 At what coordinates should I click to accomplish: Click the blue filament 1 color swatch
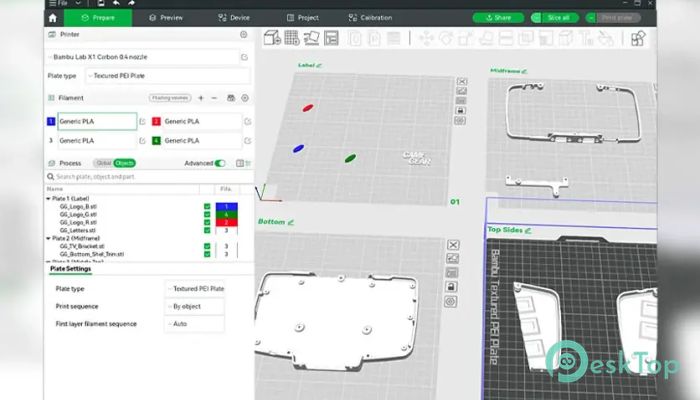pyautogui.click(x=51, y=121)
